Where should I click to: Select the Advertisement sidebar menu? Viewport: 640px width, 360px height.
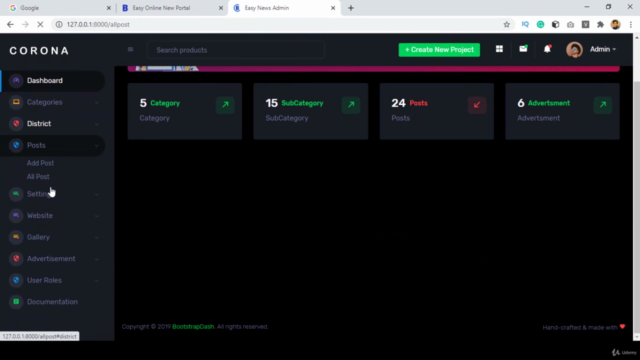click(x=53, y=259)
